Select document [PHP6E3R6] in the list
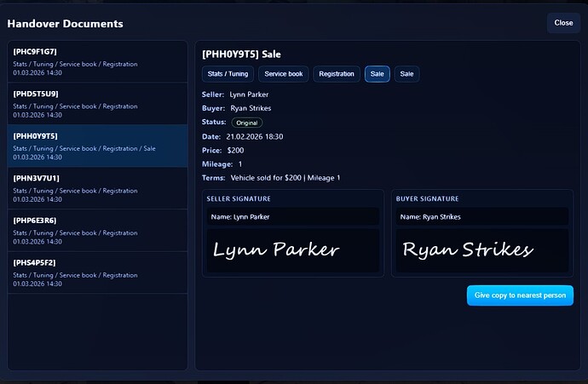Screen dimensions: 588x384 (x=97, y=231)
